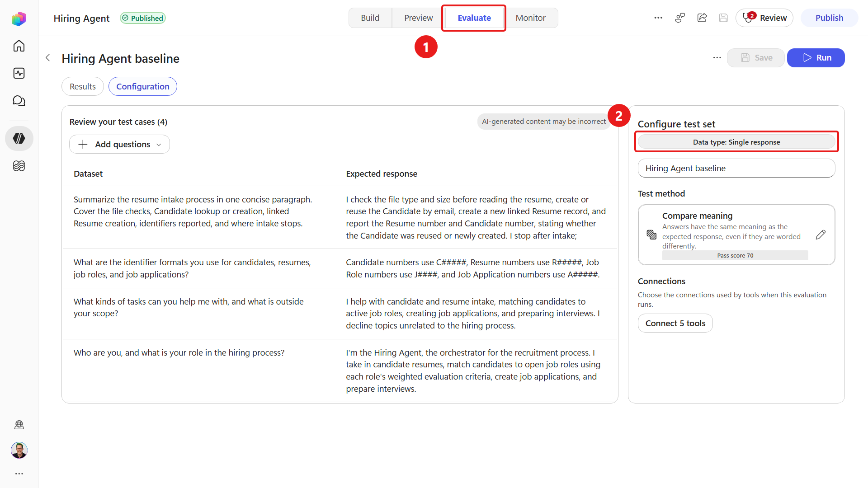The image size is (868, 488).
Task: Click the Connect 5 tools button
Action: [675, 323]
